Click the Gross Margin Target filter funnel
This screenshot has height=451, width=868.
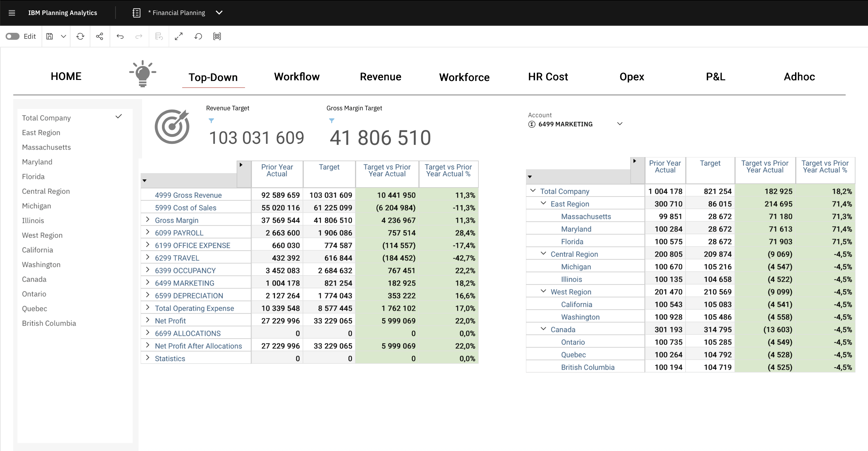tap(332, 120)
